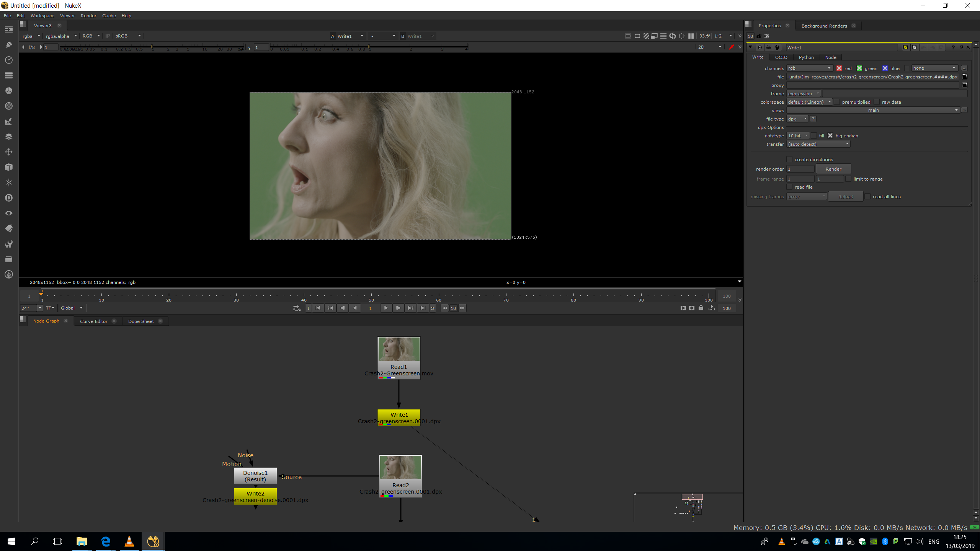
Task: Open the Transform nodes icon
Action: click(x=9, y=152)
